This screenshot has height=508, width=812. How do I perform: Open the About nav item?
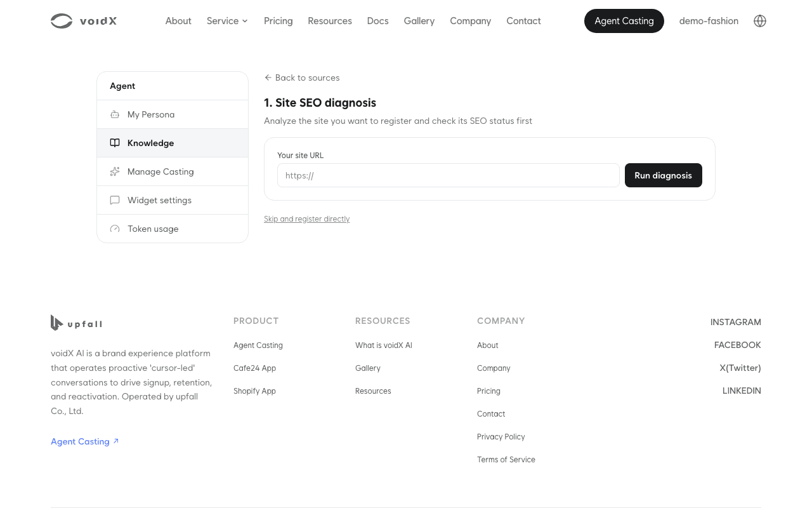(178, 21)
